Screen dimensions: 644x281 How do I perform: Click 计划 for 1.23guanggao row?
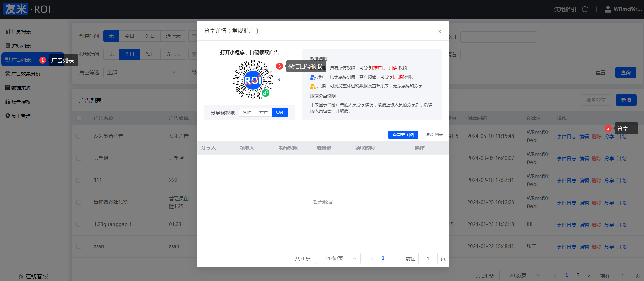coord(622,225)
